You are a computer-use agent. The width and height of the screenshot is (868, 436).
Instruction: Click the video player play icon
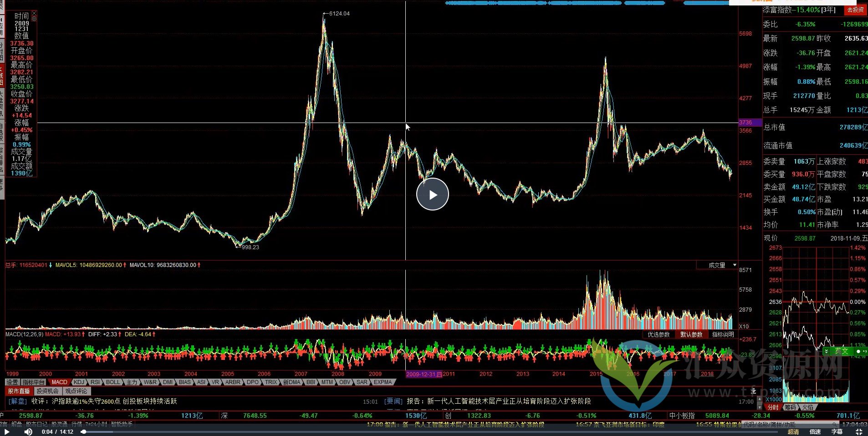[x=7, y=431]
